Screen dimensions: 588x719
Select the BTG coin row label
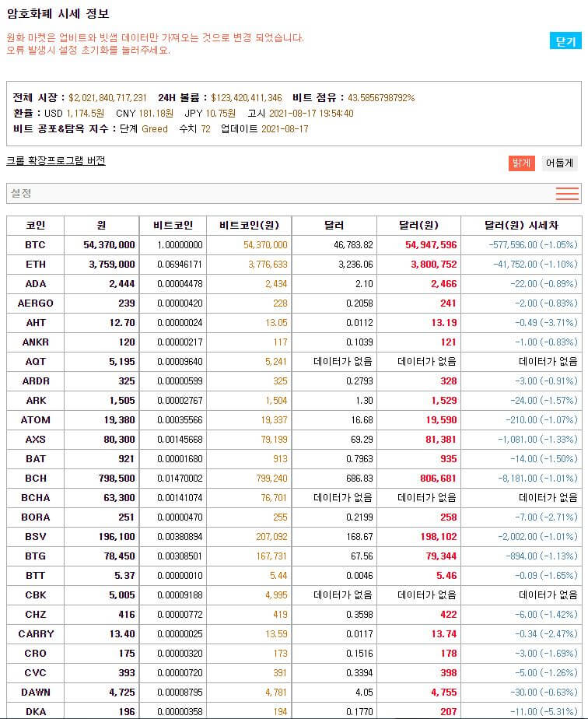(35, 556)
